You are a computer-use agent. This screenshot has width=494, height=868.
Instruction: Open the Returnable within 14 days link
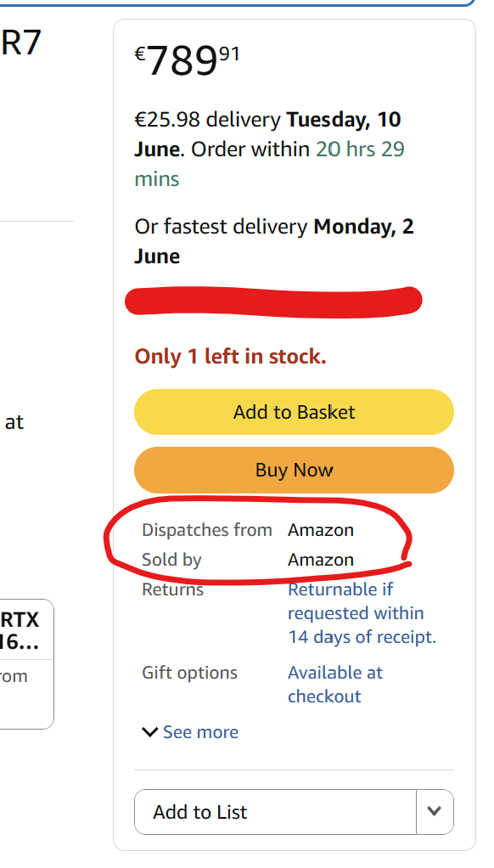tap(362, 613)
